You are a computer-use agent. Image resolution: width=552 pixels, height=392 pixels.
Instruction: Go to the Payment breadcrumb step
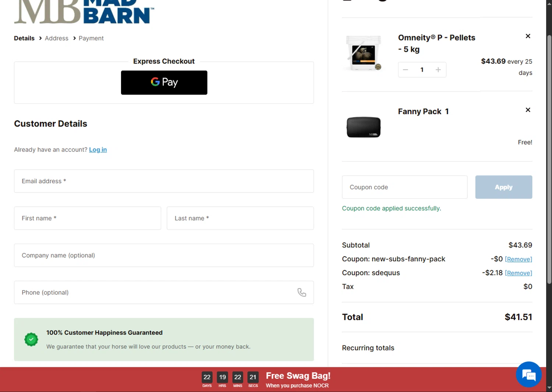click(x=91, y=38)
